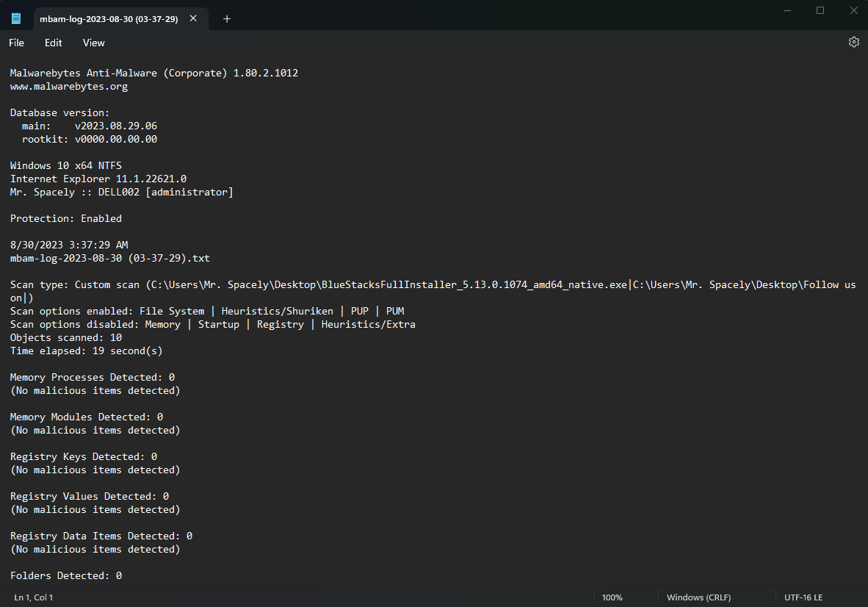868x607 pixels.
Task: Click the 'Database version:' line
Action: [x=59, y=113]
